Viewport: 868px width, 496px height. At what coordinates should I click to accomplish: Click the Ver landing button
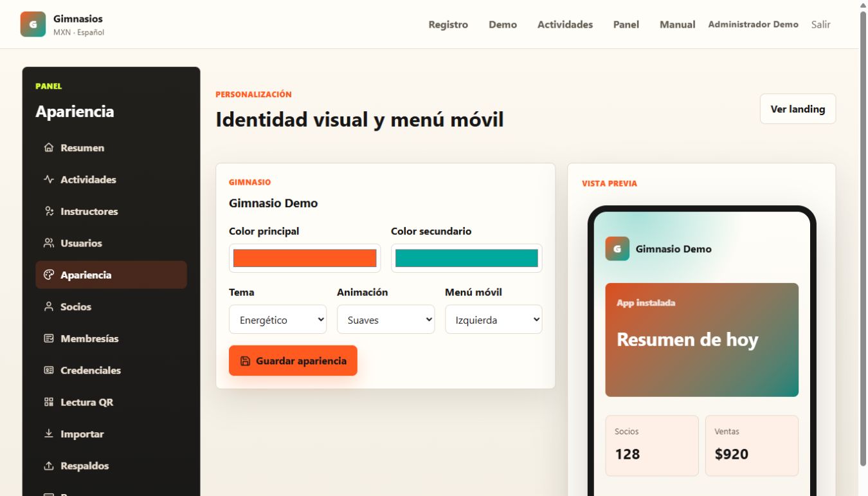pyautogui.click(x=798, y=109)
